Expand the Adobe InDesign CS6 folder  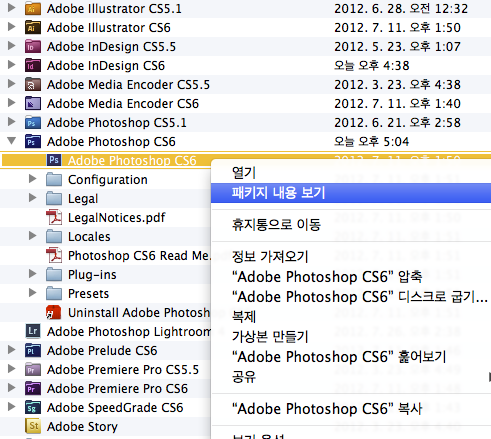(x=11, y=64)
